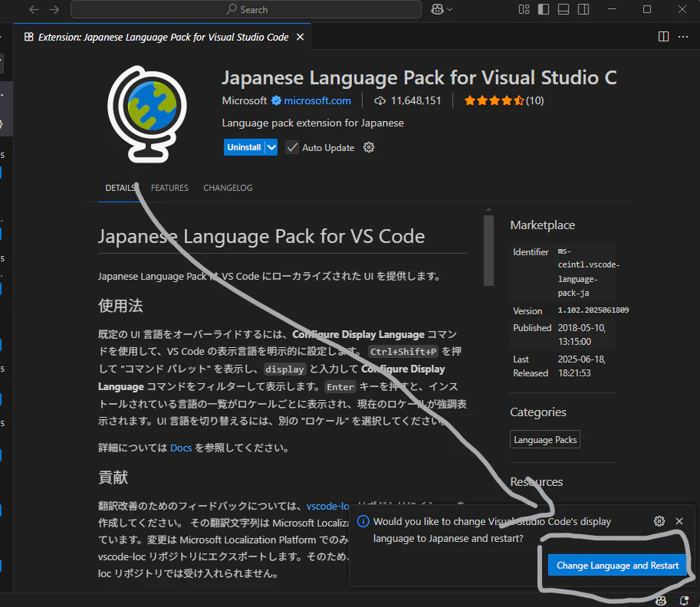Viewport: 700px width, 607px height.
Task: Click the globe extension logo
Action: 147,114
